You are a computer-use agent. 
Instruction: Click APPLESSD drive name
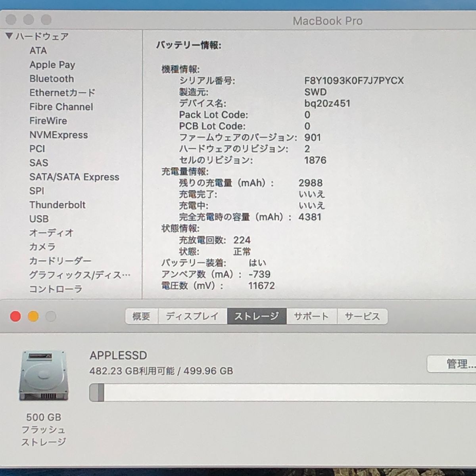(118, 355)
